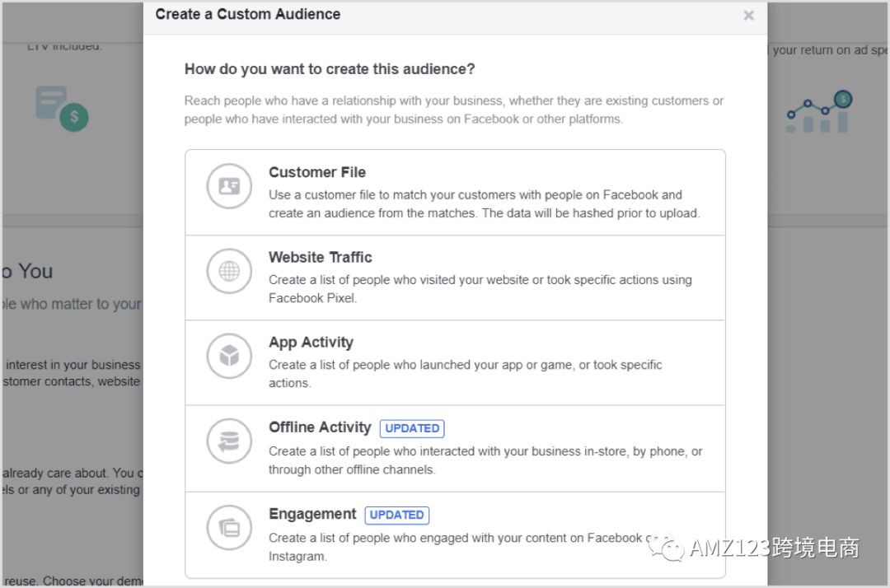Close the Create a Custom Audience dialog
The height and width of the screenshot is (588, 890).
coord(748,15)
